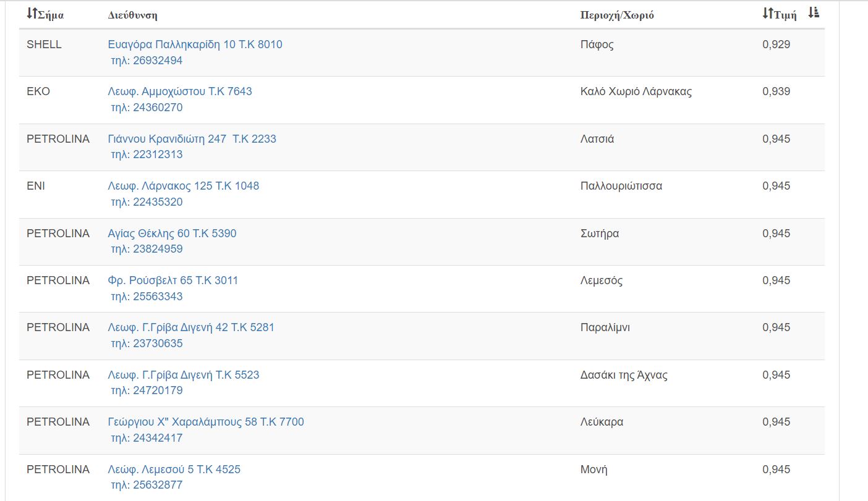Click price 0,945 in the Δασάκι της Άχνας row
Screen dimensions: 868x501
pos(777,375)
